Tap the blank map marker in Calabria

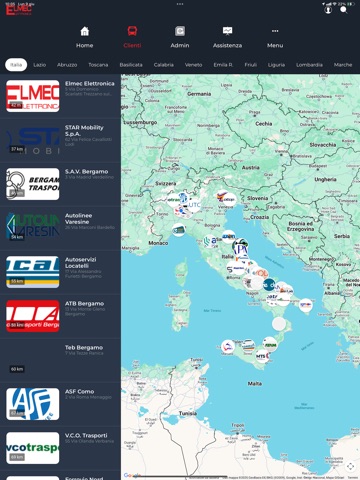click(279, 324)
